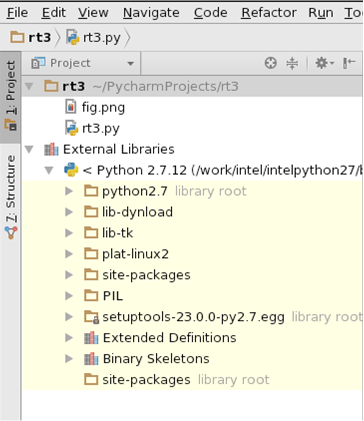The image size is (364, 421).
Task: Click the Collapse All icon
Action: 292,63
